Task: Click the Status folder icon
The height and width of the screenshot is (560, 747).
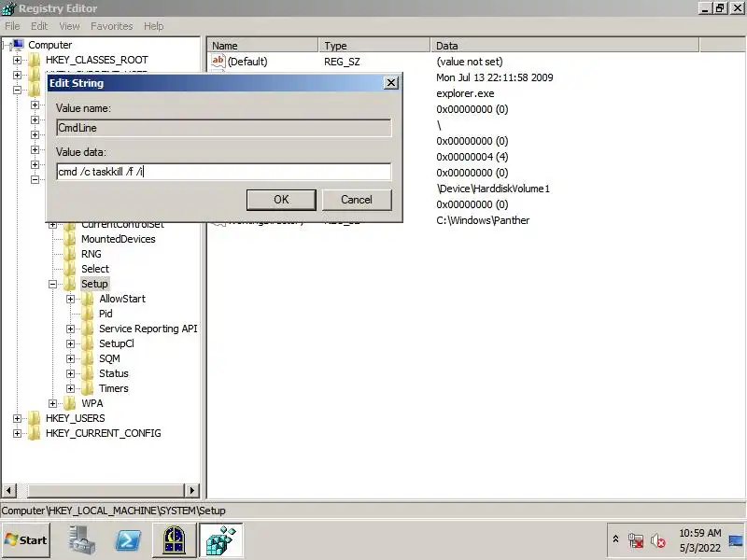Action: click(x=88, y=373)
